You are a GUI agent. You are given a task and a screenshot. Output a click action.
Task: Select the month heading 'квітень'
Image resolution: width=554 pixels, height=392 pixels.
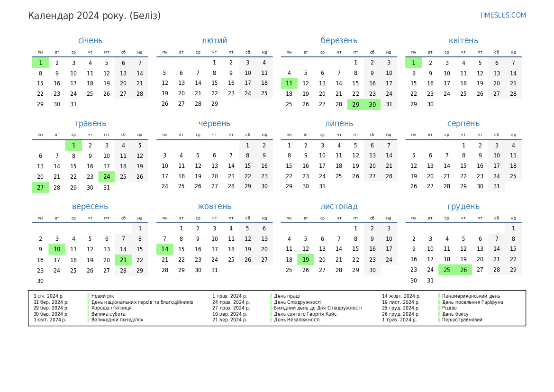click(x=463, y=40)
